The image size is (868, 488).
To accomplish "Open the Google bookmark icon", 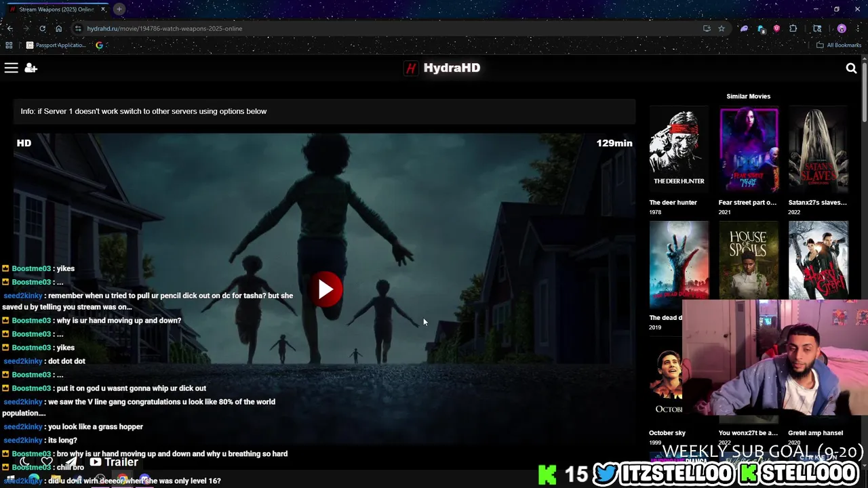I will click(99, 45).
